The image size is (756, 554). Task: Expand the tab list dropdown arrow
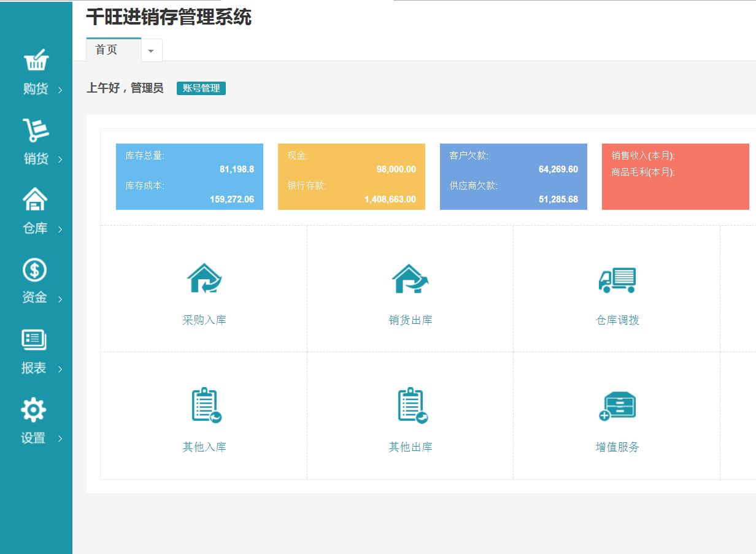pyautogui.click(x=152, y=51)
